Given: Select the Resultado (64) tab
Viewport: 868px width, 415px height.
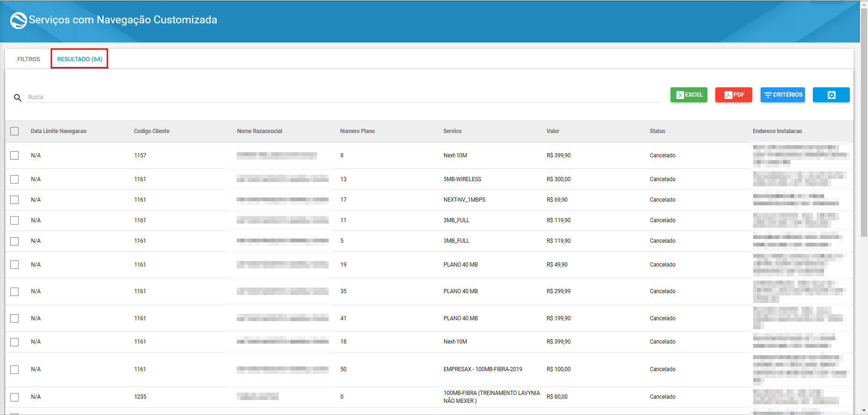Looking at the screenshot, I should [80, 59].
